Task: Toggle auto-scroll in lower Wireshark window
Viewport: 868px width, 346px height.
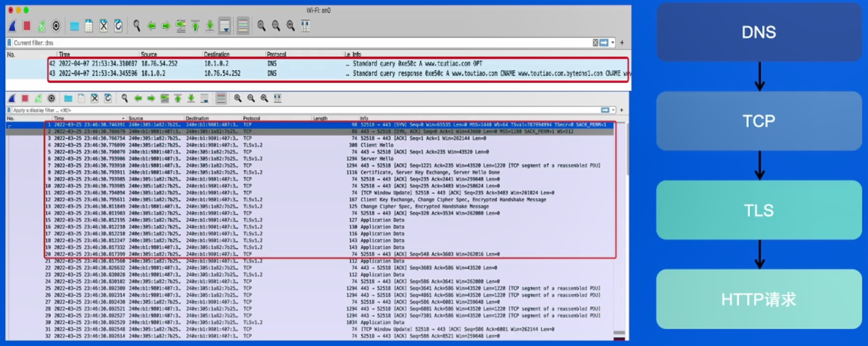Action: coord(204,98)
